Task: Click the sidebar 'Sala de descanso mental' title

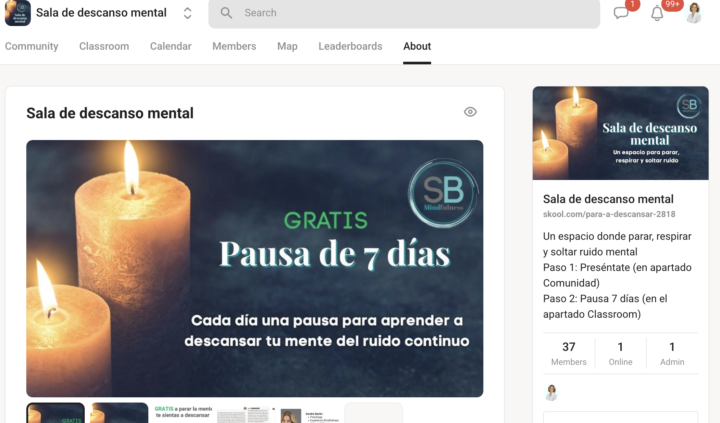Action: tap(608, 199)
